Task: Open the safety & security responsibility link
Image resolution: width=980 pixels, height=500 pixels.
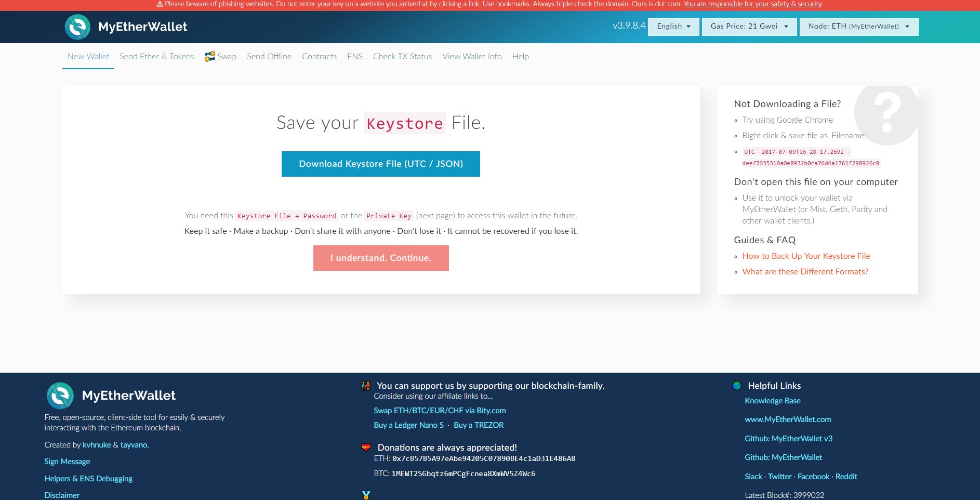Action: pyautogui.click(x=753, y=4)
